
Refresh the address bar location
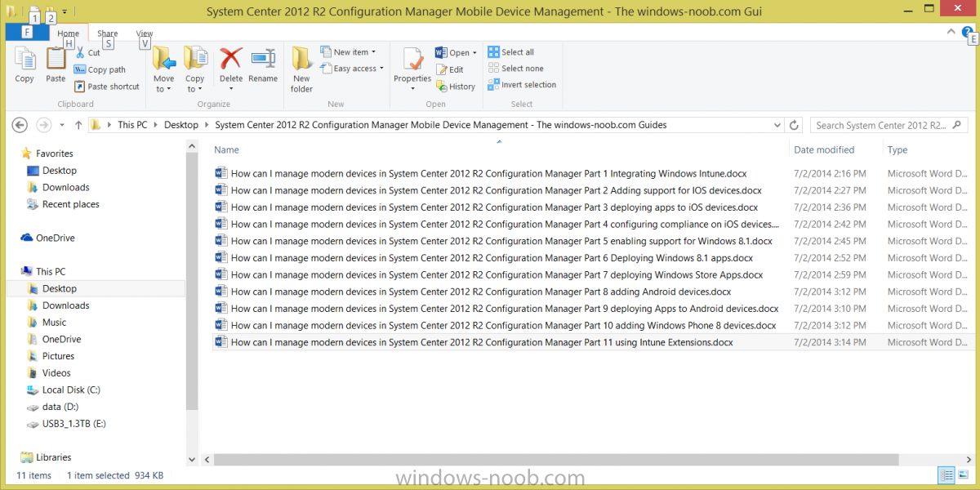pyautogui.click(x=794, y=125)
